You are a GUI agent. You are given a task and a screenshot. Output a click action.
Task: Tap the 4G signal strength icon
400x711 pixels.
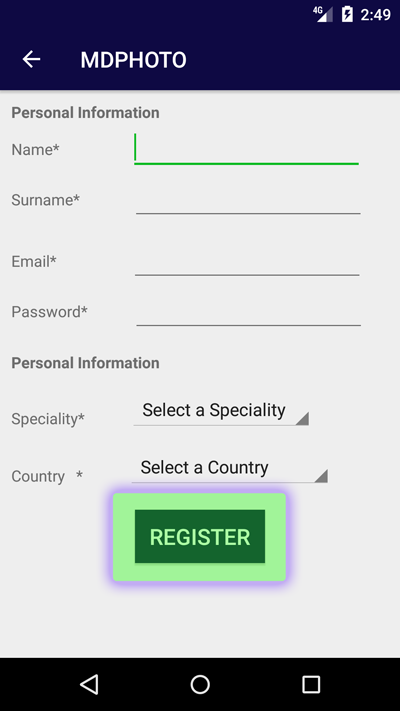[x=323, y=14]
